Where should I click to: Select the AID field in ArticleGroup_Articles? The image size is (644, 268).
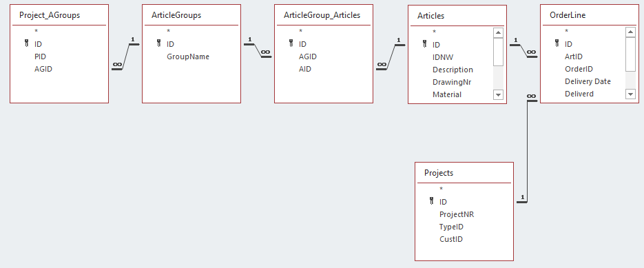point(304,69)
